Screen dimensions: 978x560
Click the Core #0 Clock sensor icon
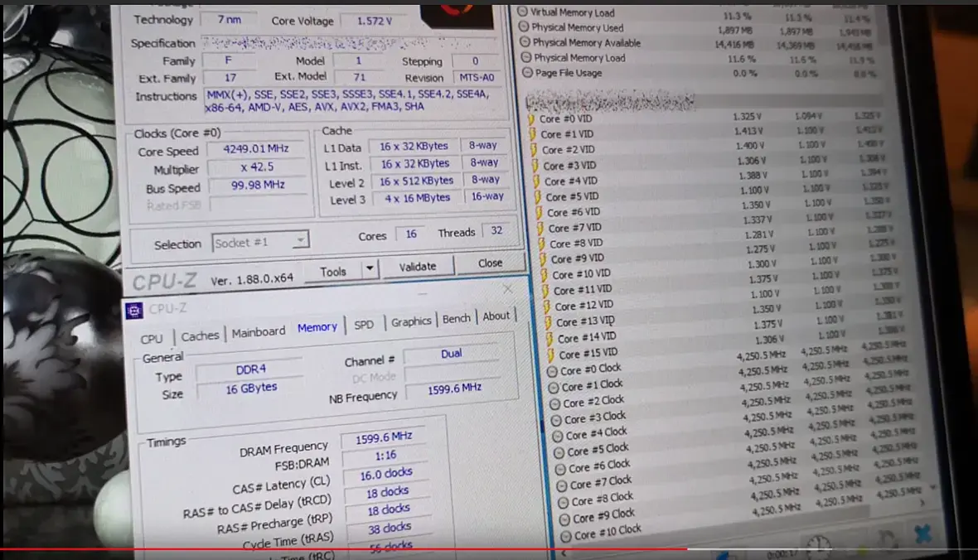[x=552, y=371]
